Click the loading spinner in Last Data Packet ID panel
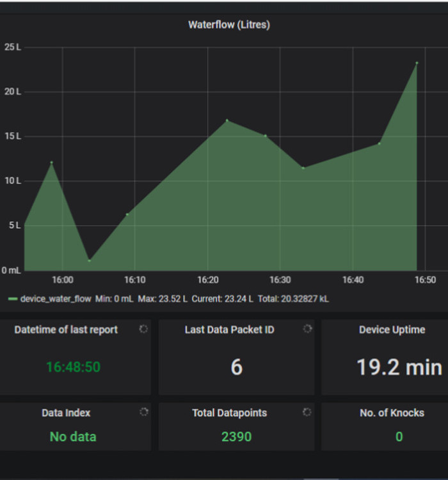 pyautogui.click(x=307, y=328)
